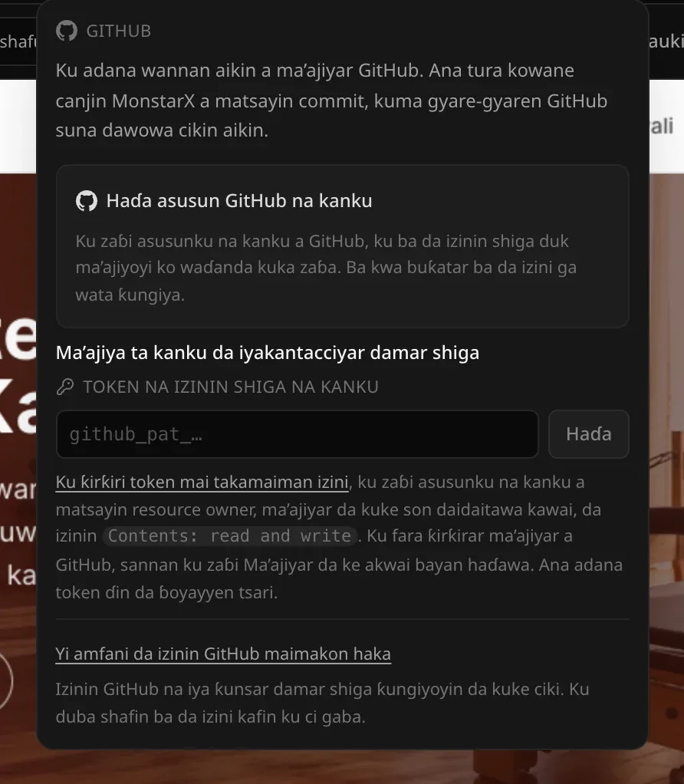Click the text starting Izinin GitHub na iya
This screenshot has width=684, height=784.
coord(322,703)
